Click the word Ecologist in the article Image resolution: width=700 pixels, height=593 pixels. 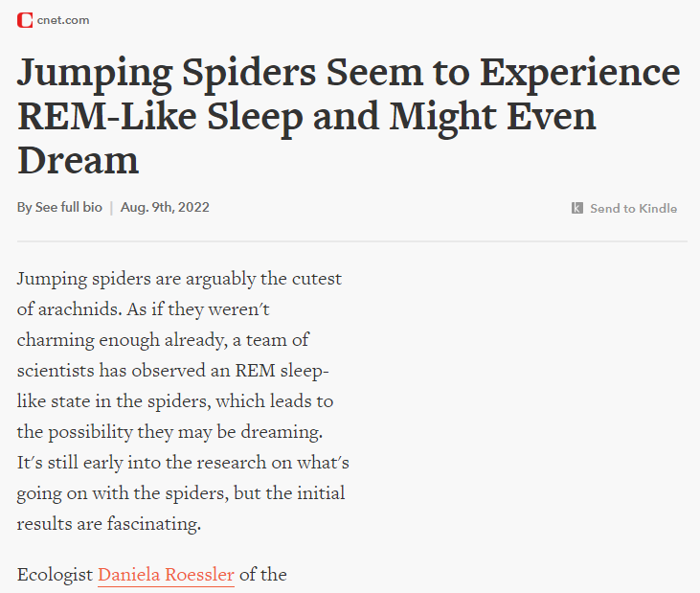pyautogui.click(x=55, y=575)
